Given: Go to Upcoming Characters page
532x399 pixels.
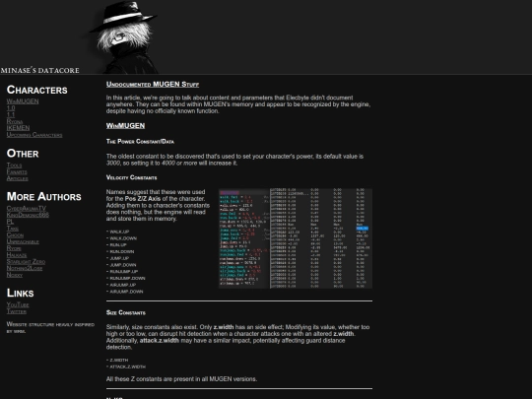Looking at the screenshot, I should click(34, 135).
